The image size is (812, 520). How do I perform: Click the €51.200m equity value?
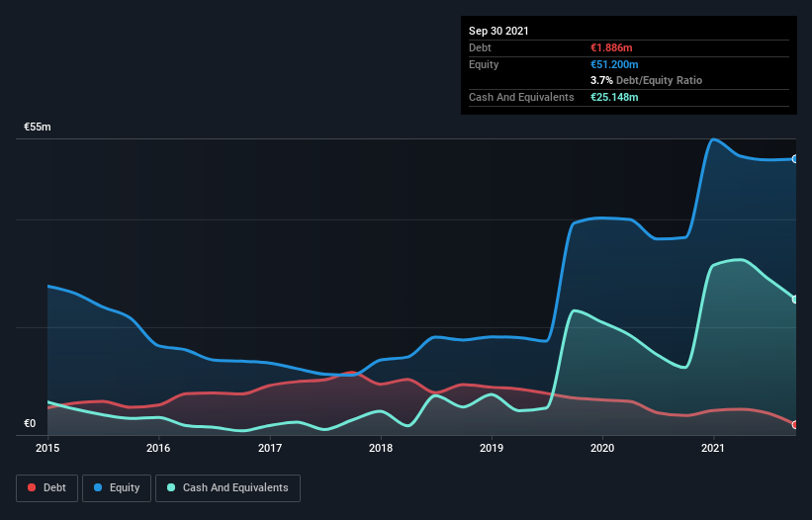click(614, 64)
